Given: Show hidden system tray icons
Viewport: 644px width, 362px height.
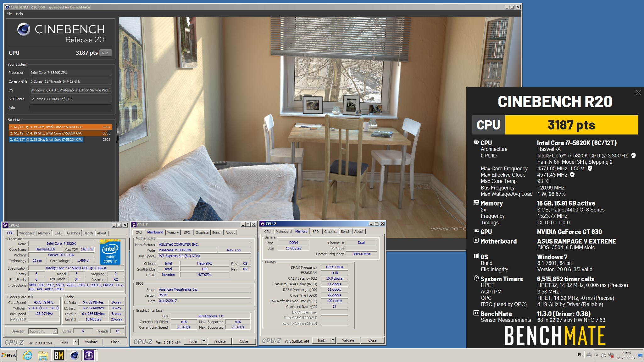Looking at the screenshot, I should (597, 355).
